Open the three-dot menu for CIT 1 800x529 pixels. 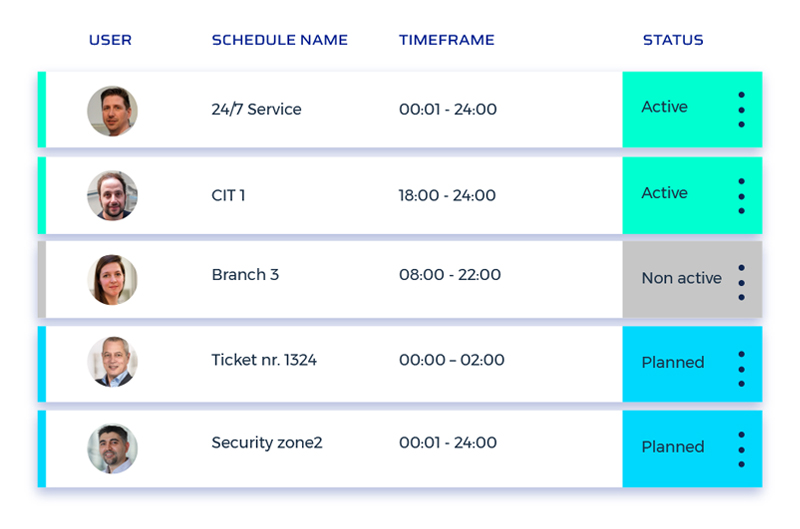(741, 196)
